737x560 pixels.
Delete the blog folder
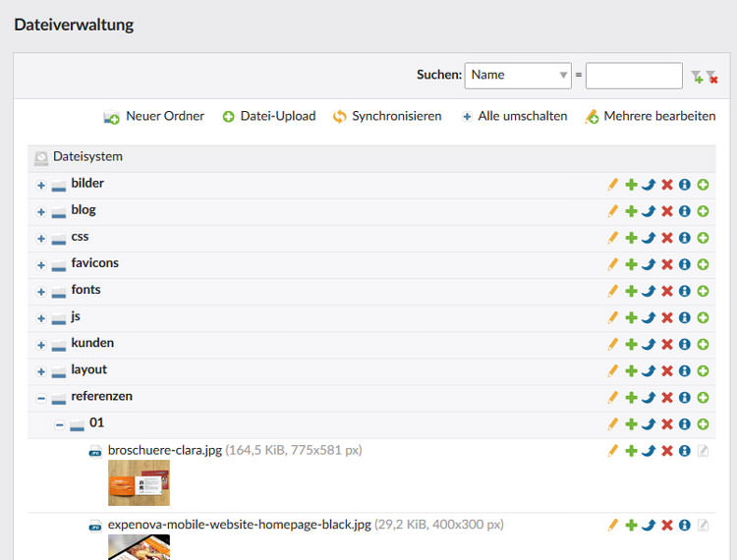pyautogui.click(x=667, y=211)
